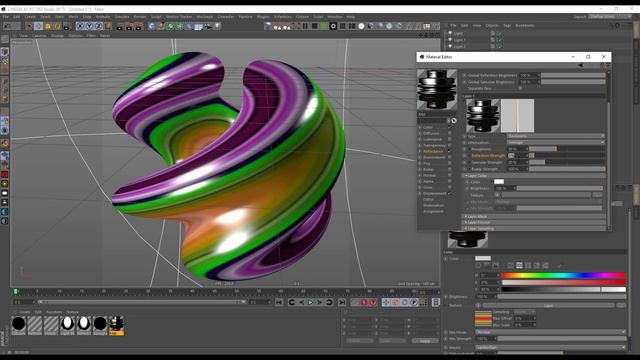Open the Function menu in Material Manager
Viewport: 640px width, 360px height.
coord(53,312)
